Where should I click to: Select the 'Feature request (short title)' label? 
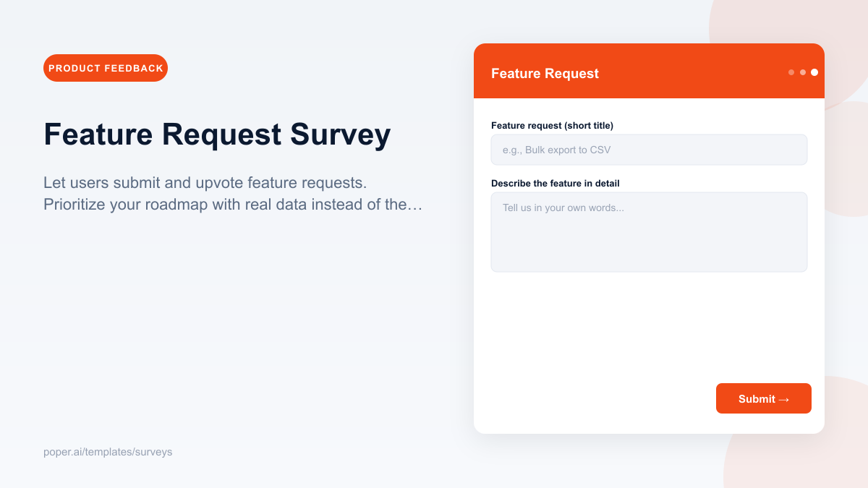pos(552,125)
